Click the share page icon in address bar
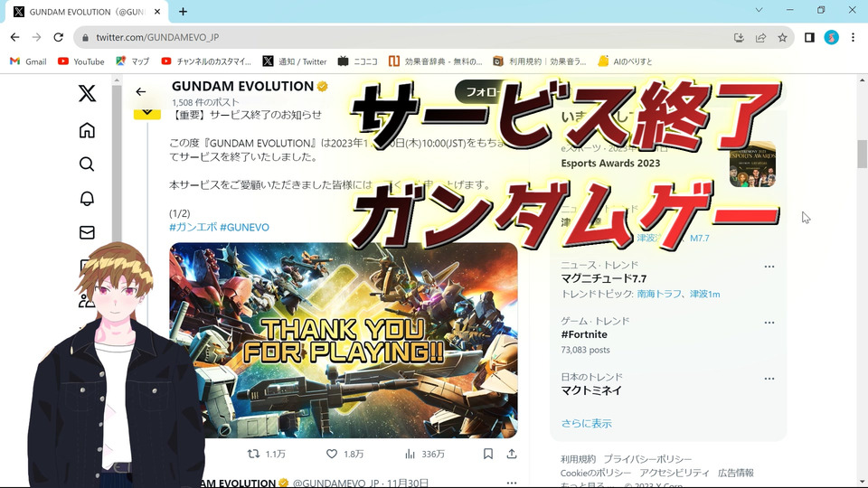 (760, 37)
